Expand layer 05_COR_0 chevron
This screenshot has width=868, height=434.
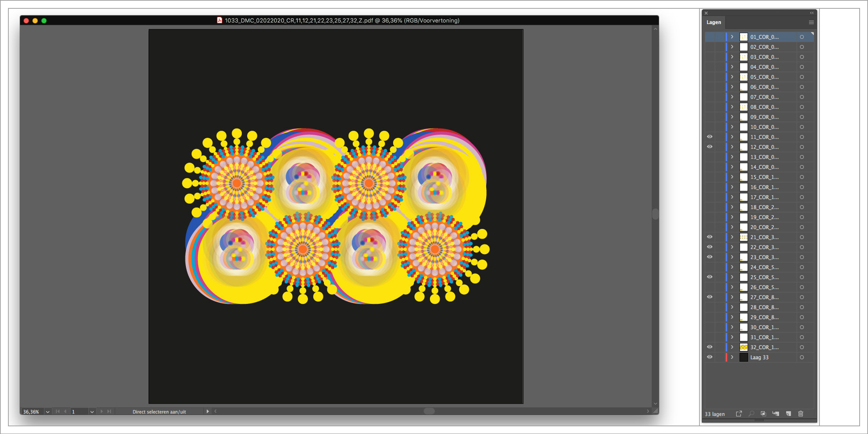tap(732, 77)
